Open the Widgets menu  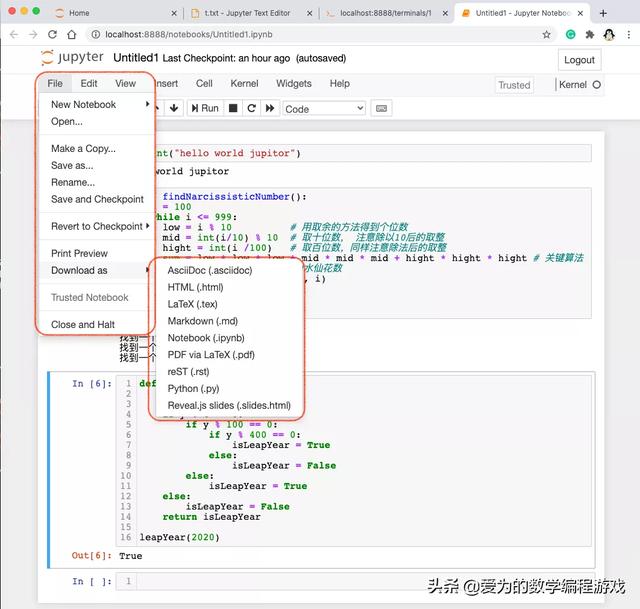[293, 83]
